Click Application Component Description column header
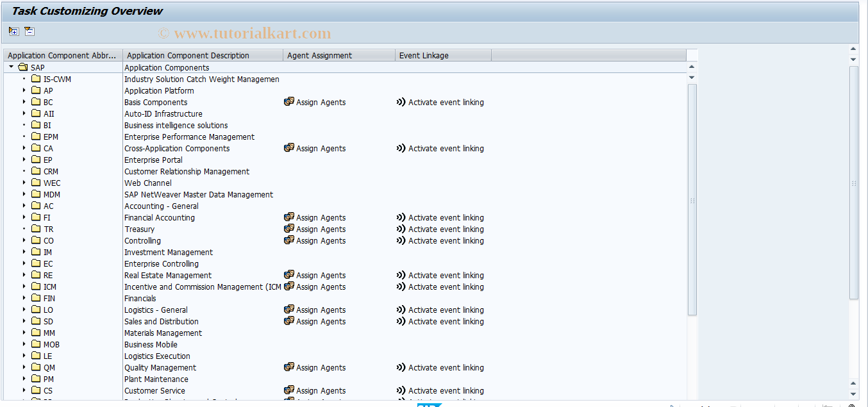Viewport: 868px width, 407px height. click(x=203, y=56)
